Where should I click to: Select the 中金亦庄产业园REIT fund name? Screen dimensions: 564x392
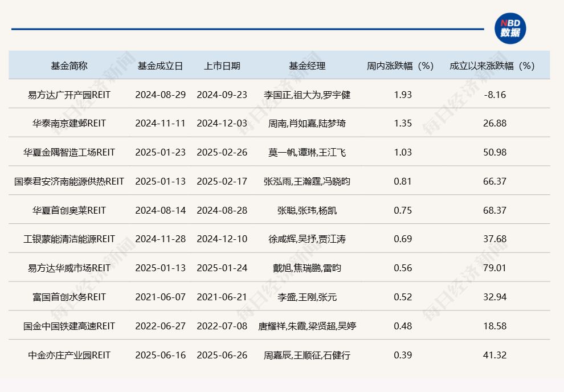point(69,355)
